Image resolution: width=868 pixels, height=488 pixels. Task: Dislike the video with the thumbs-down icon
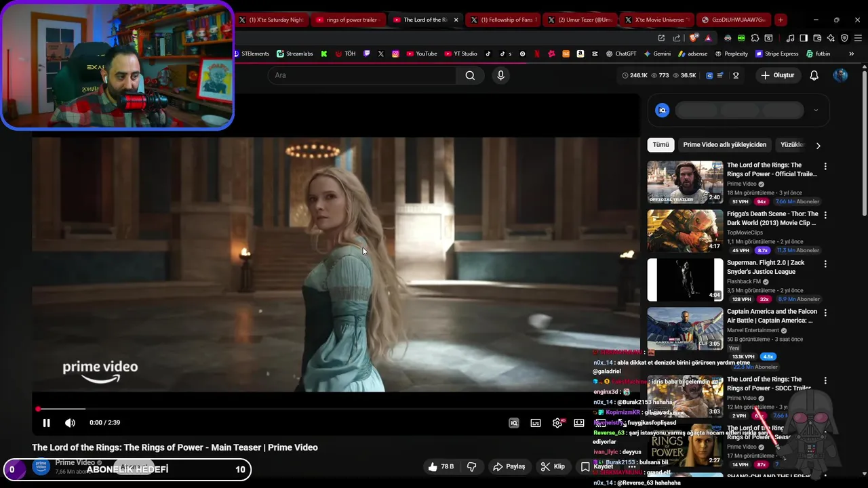471,466
